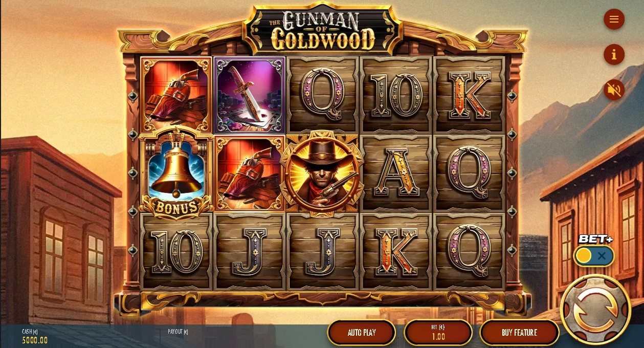
Task: Click the top-left revolver holster symbol
Action: (x=176, y=96)
